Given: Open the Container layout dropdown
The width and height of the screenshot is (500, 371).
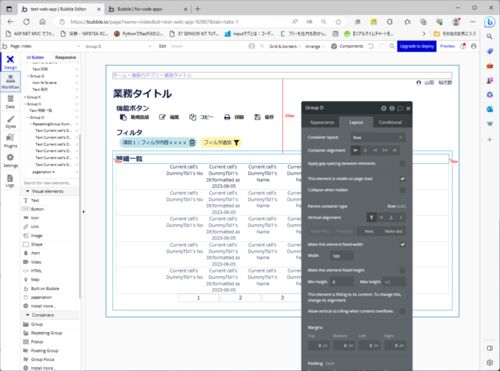Looking at the screenshot, I should [378, 137].
